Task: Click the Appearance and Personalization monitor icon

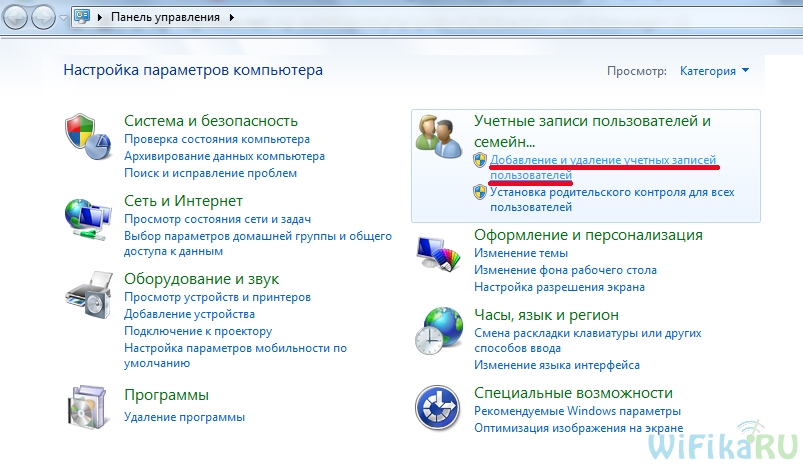Action: [439, 253]
